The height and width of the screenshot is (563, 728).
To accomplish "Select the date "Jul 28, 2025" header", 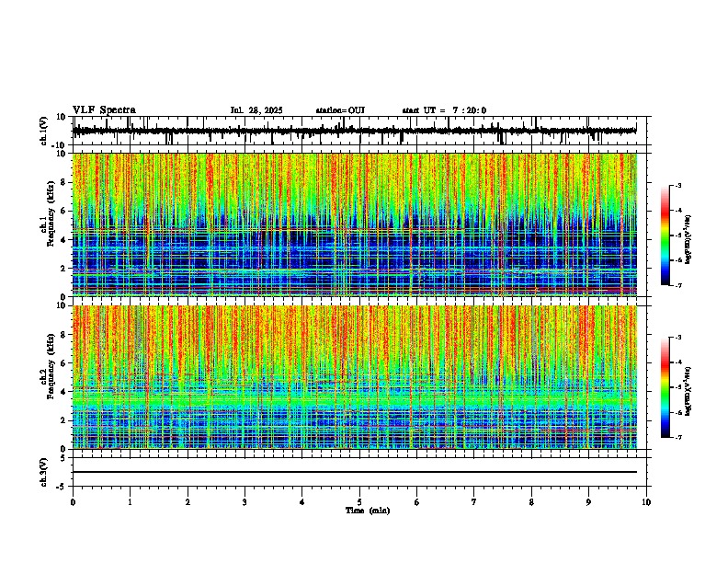I will (256, 110).
